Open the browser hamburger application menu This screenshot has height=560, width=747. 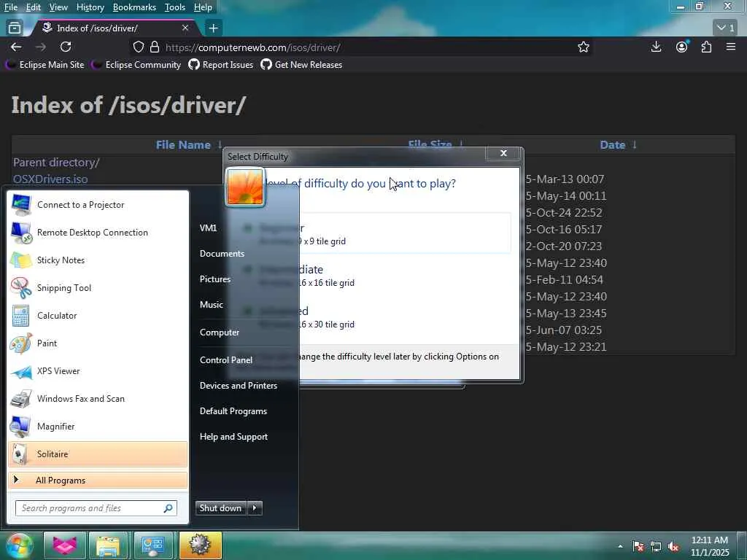731,47
